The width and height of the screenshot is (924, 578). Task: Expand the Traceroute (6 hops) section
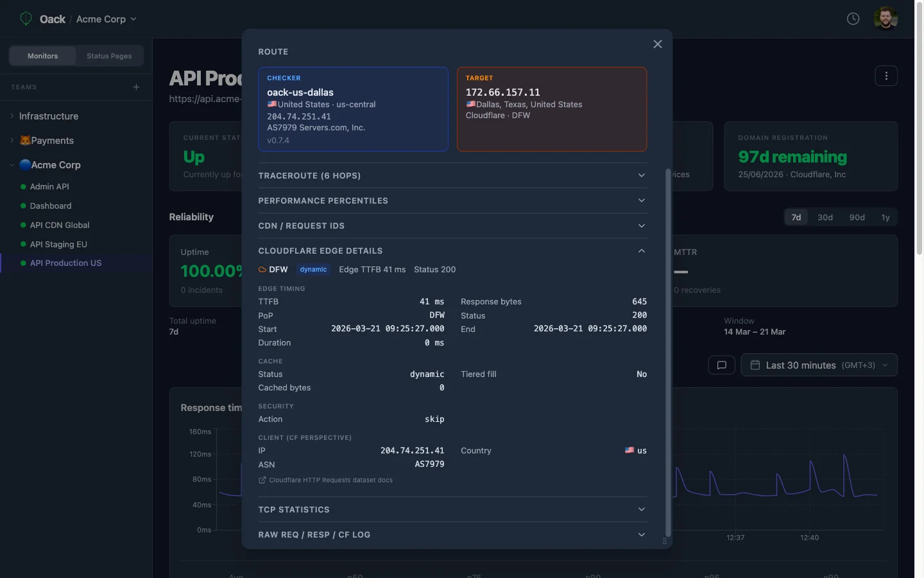click(x=452, y=175)
